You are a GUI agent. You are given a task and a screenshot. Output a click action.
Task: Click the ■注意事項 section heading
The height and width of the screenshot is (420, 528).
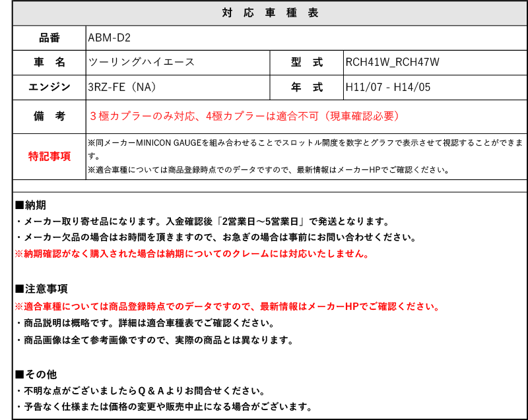[x=40, y=289]
